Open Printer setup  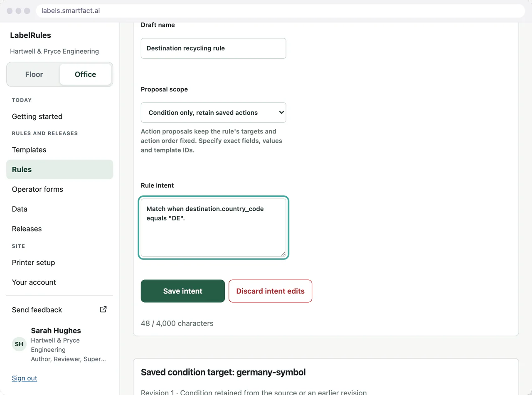pos(59,262)
